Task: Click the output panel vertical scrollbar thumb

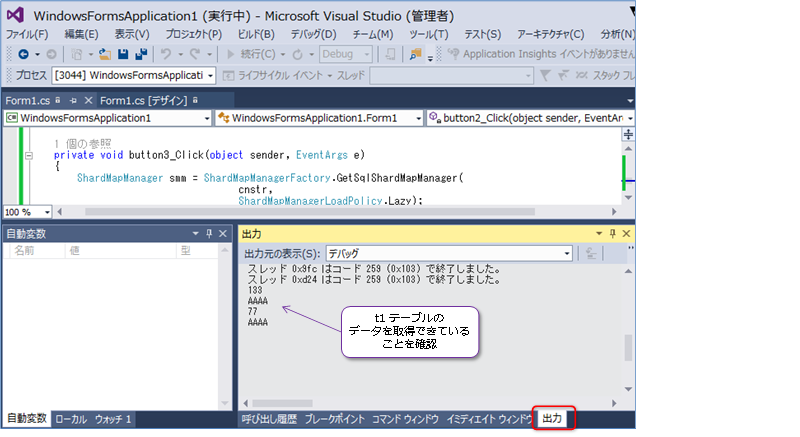Action: pos(628,347)
